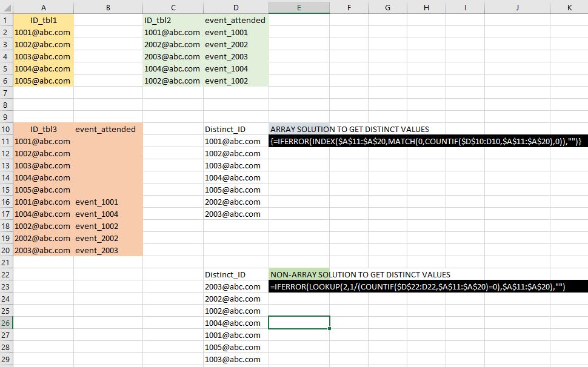Screen dimensions: 588x367
Task: Select row 21 header
Action: pyautogui.click(x=5, y=262)
